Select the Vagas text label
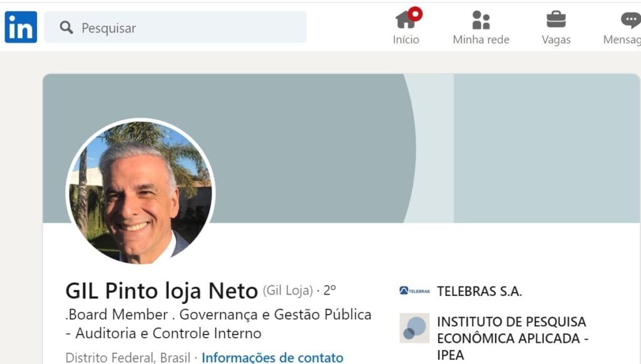 click(x=556, y=39)
